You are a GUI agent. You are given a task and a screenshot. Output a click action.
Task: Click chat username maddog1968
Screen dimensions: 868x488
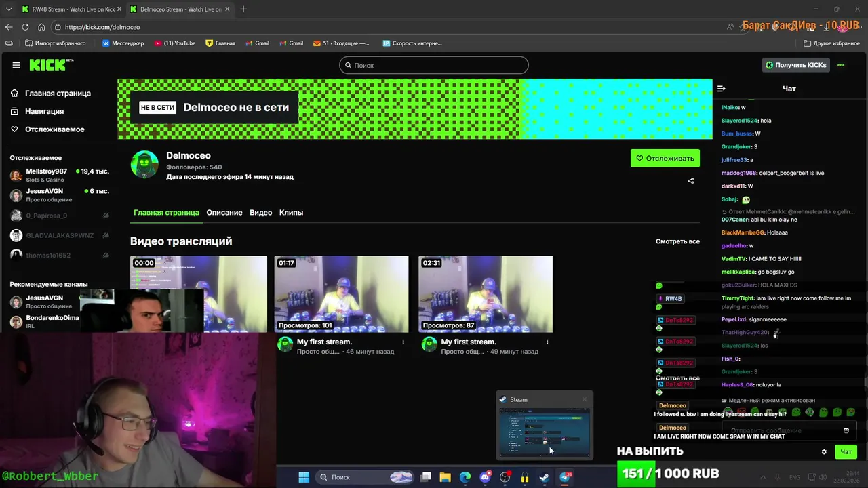click(x=738, y=173)
